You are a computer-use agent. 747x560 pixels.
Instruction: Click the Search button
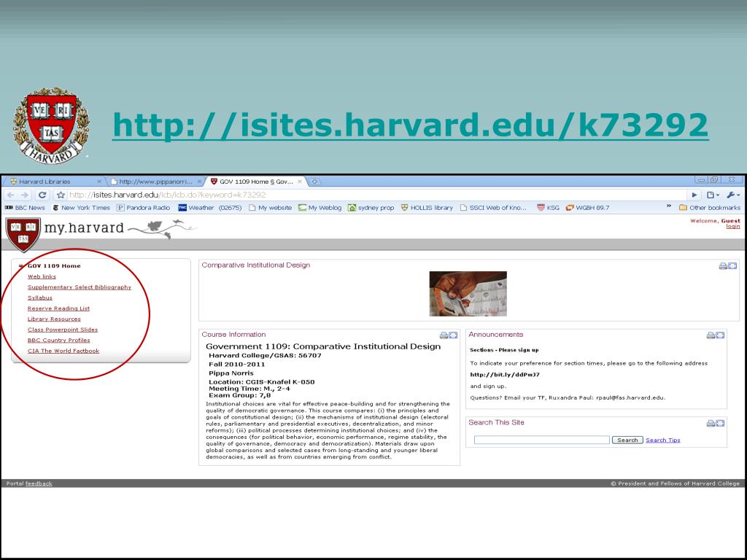(x=627, y=440)
